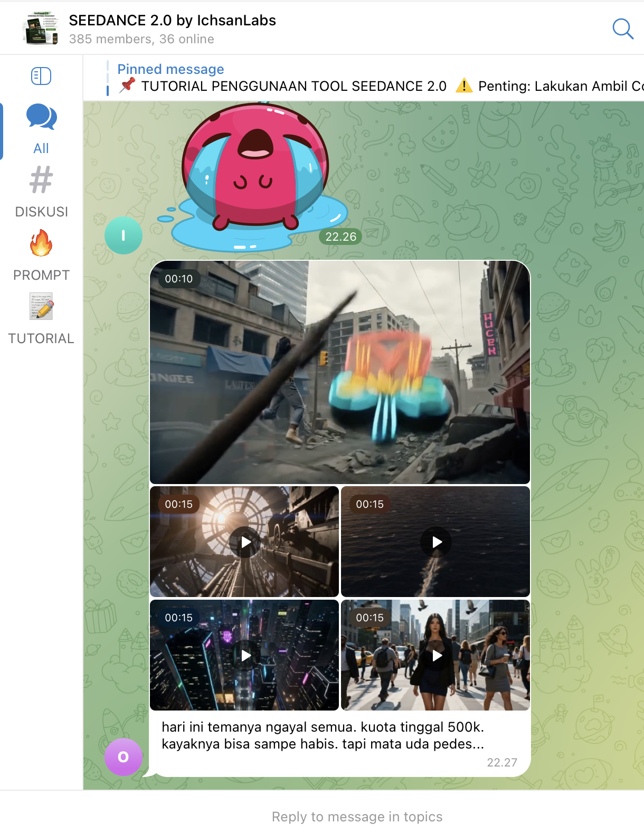The image size is (644, 833).
Task: Play the 00:15 neon cyberpunk city video
Action: pyautogui.click(x=244, y=655)
